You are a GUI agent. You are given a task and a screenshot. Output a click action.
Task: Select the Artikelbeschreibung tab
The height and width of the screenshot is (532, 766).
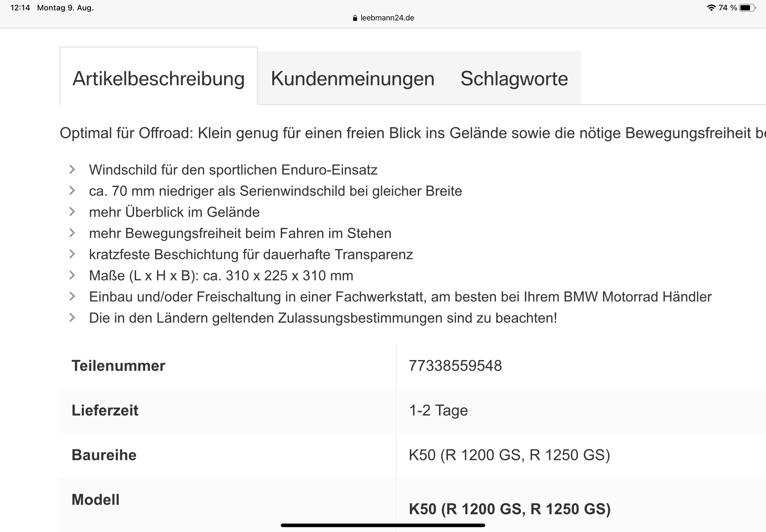point(158,79)
